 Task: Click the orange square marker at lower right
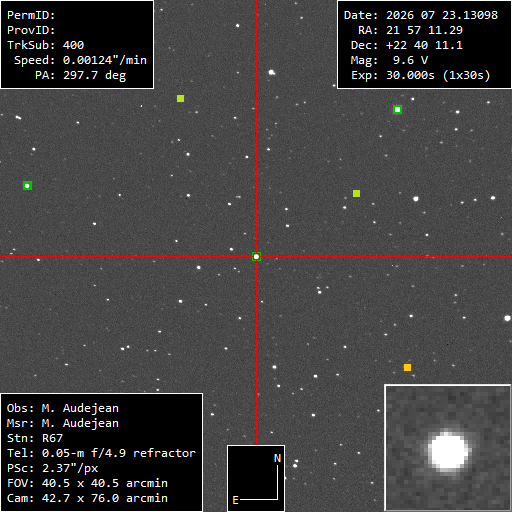point(407,367)
